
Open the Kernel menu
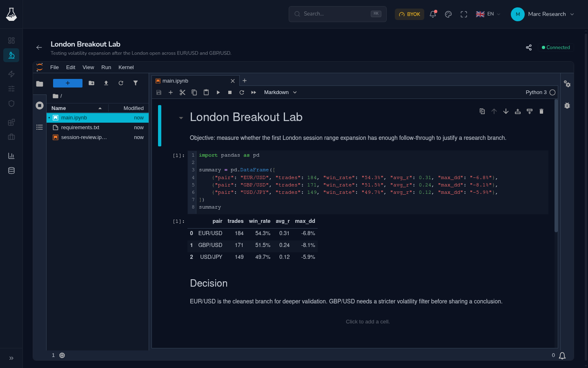pos(126,67)
